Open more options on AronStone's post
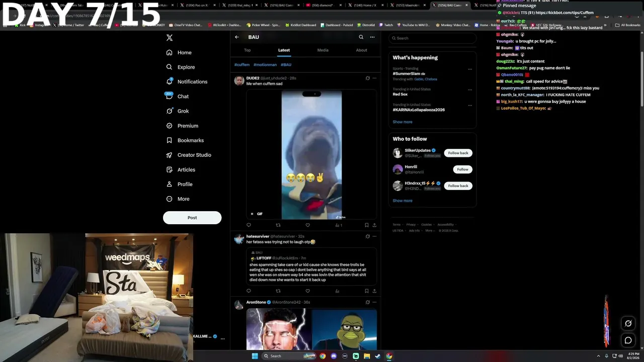This screenshot has height=362, width=644. [x=374, y=302]
